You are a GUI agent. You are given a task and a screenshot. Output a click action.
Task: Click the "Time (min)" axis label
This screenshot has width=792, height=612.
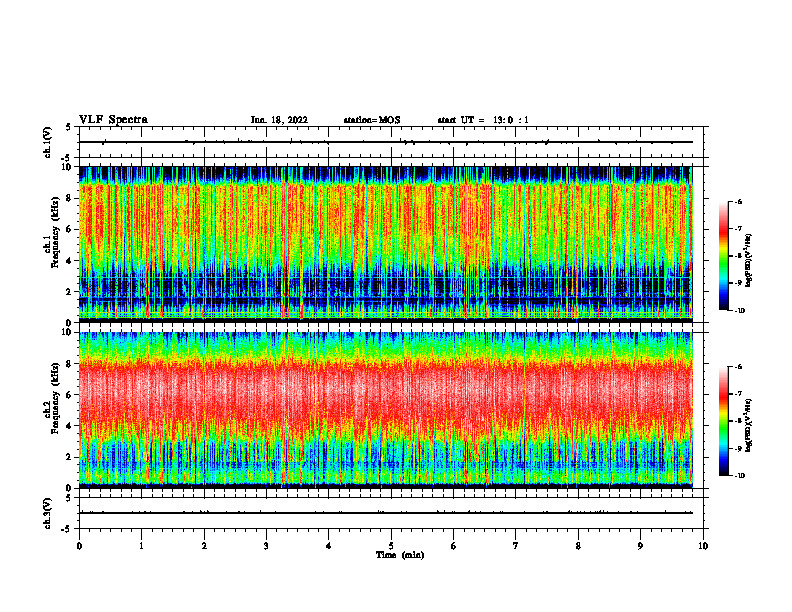coord(400,555)
